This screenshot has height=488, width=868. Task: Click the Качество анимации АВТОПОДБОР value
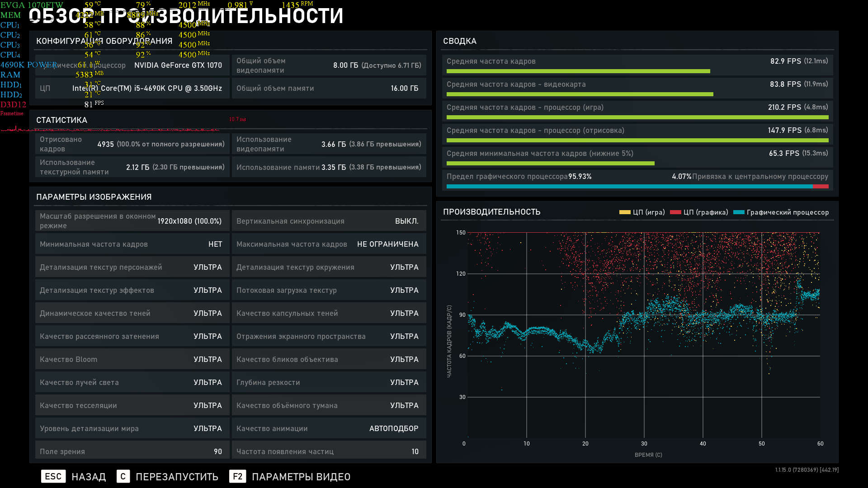tap(393, 428)
